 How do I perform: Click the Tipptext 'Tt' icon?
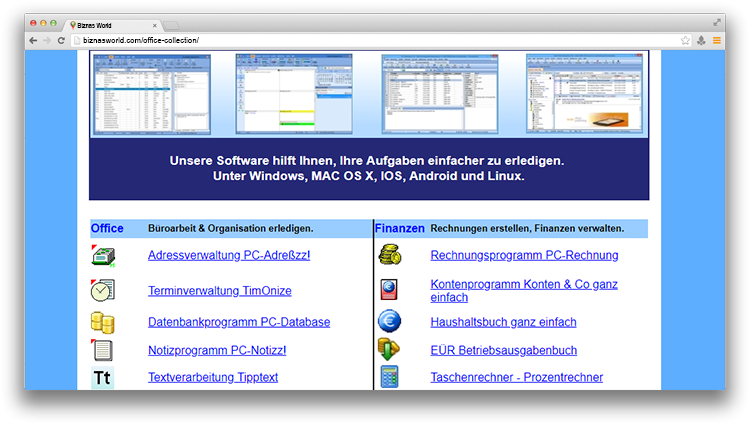[102, 377]
